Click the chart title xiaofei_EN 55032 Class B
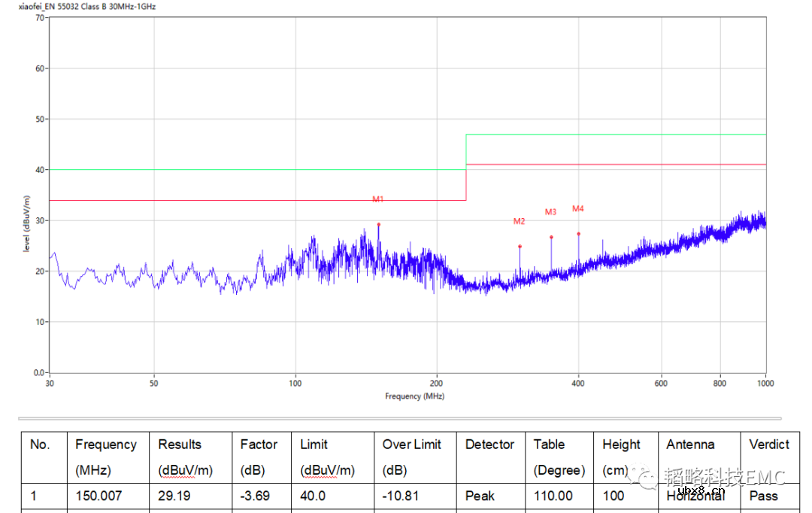Viewport: 812px width, 513px height. coord(87,6)
